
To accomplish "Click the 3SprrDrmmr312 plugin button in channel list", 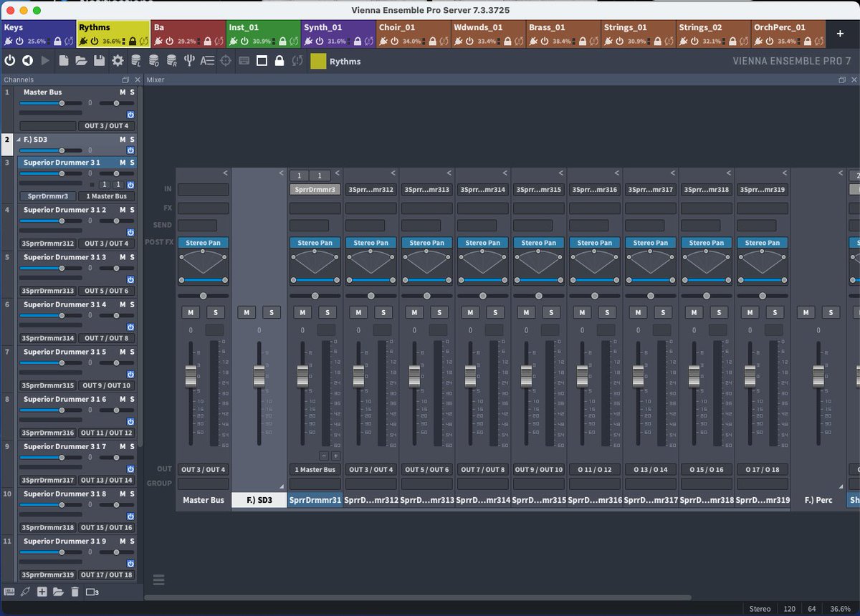I will (x=48, y=244).
